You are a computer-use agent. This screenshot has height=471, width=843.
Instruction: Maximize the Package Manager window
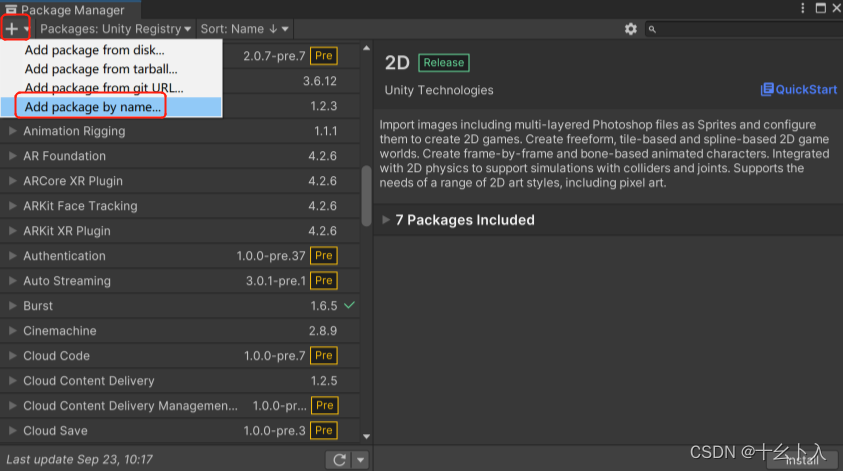(820, 8)
